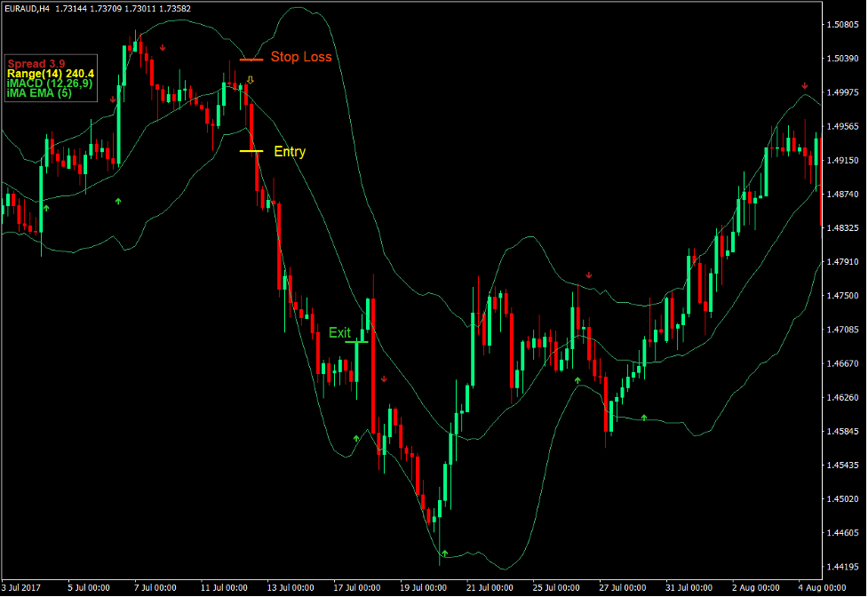Click the green up arrow near the 27 Jul lows

click(644, 418)
